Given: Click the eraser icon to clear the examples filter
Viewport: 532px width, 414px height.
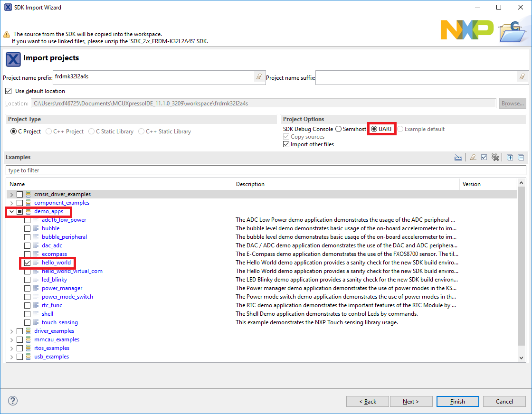Looking at the screenshot, I should [x=473, y=158].
